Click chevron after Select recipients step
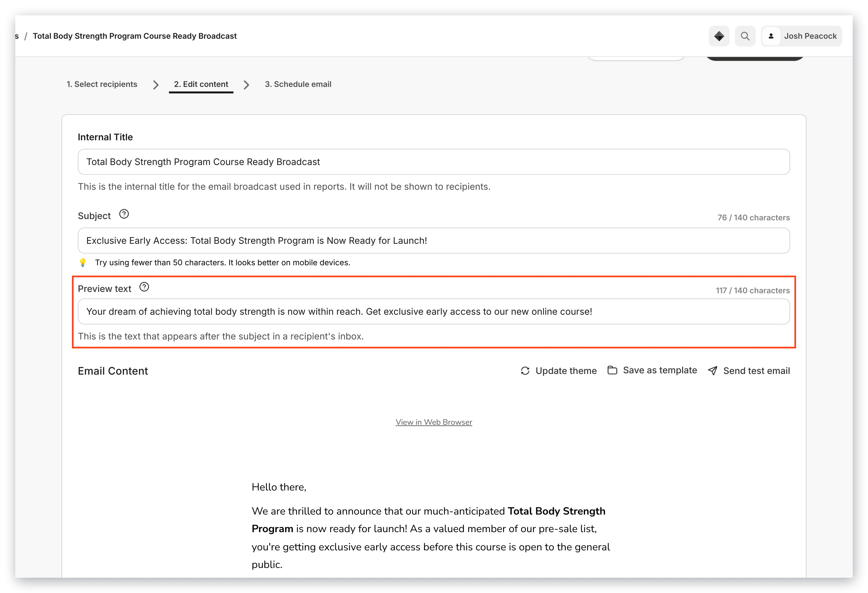868x593 pixels. point(156,85)
